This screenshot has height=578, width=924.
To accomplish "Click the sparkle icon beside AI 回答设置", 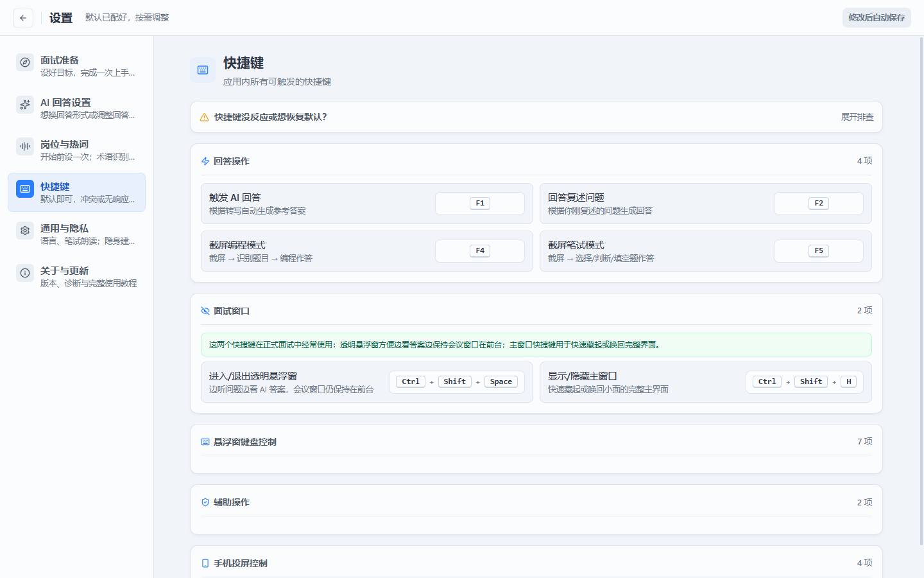I will pos(25,105).
